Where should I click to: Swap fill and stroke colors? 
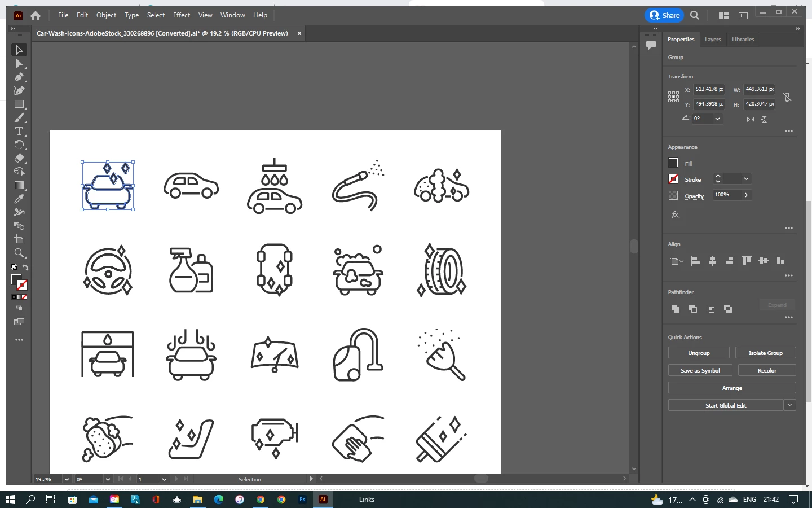click(x=25, y=268)
